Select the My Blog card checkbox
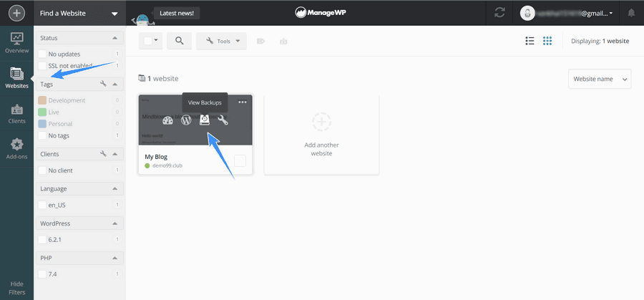Screen dimensions: 644x300 click(240, 160)
